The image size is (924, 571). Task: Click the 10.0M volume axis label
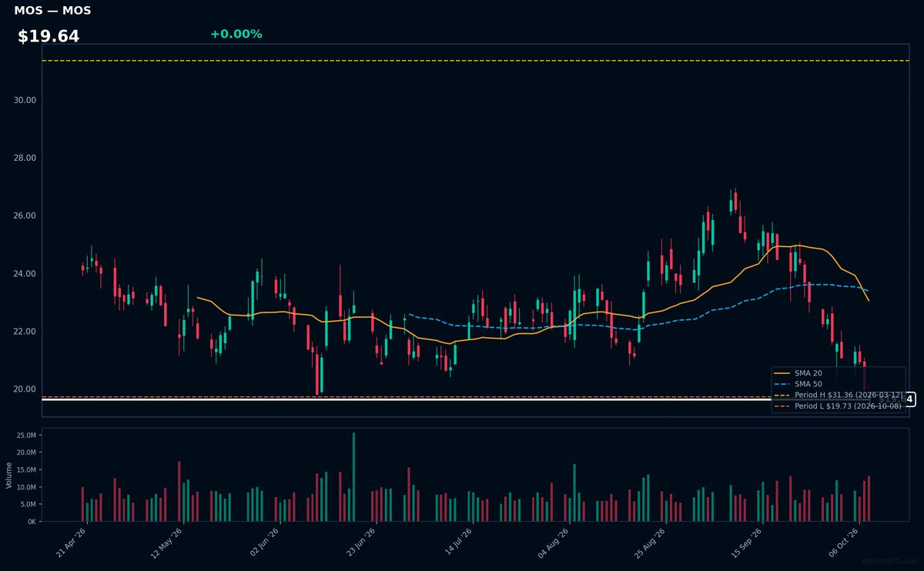pyautogui.click(x=27, y=487)
